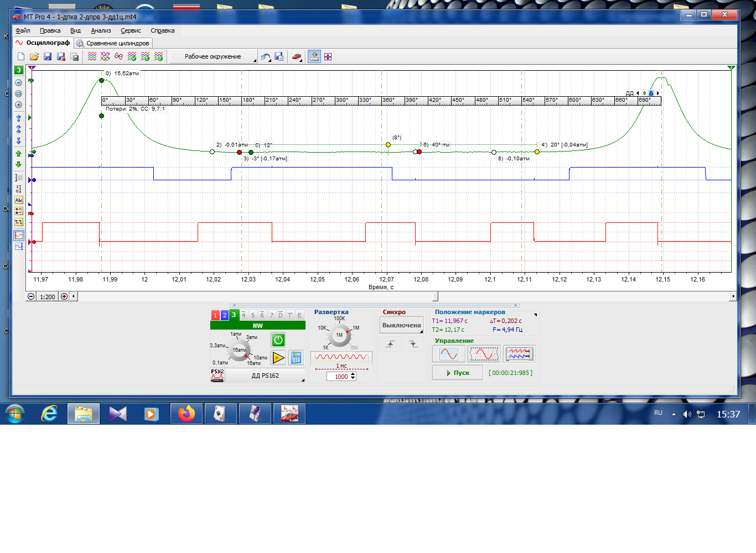
Task: Click the crossed waveforms toolbar icon
Action: 105,56
